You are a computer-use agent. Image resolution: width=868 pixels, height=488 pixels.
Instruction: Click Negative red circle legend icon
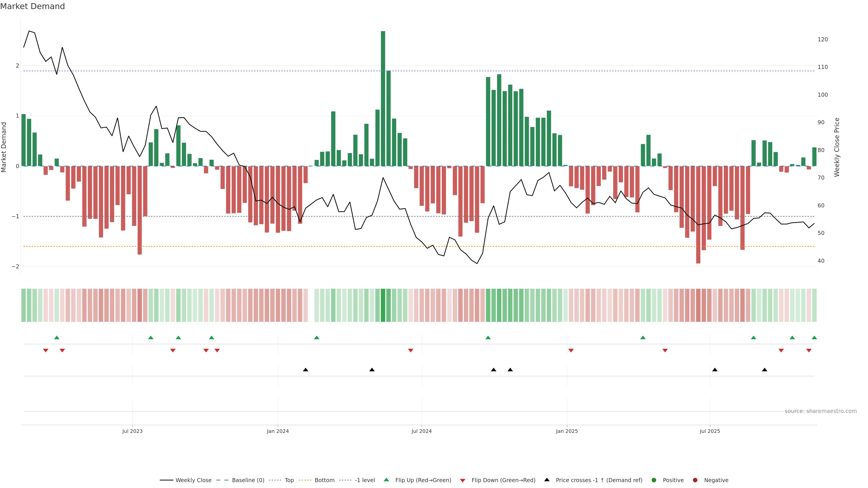click(x=695, y=480)
